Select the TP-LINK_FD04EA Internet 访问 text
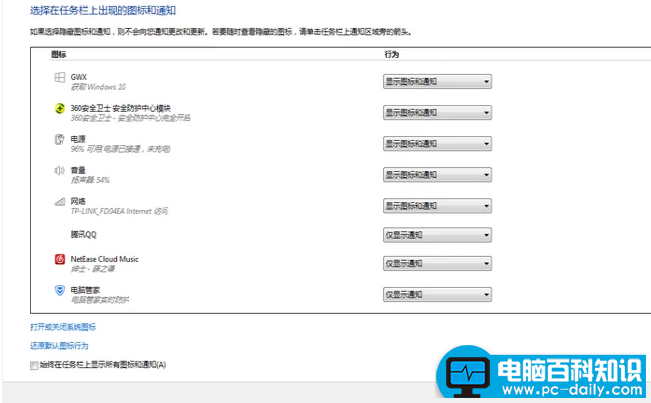Viewport: 651px width, 403px height. pyautogui.click(x=119, y=211)
